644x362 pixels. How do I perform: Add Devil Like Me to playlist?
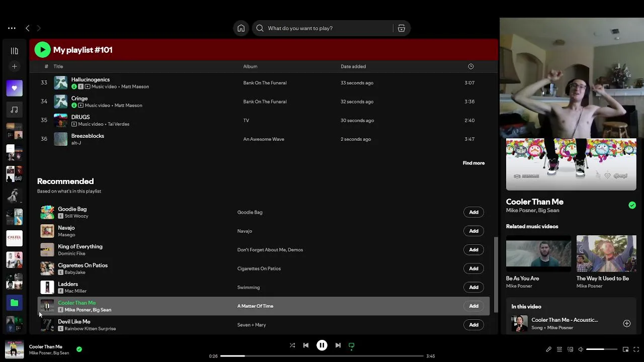(x=474, y=325)
